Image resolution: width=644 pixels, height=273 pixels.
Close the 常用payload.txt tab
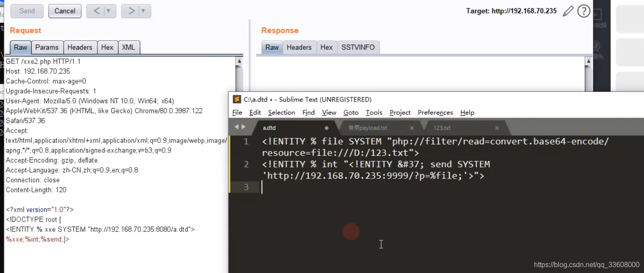pos(412,128)
